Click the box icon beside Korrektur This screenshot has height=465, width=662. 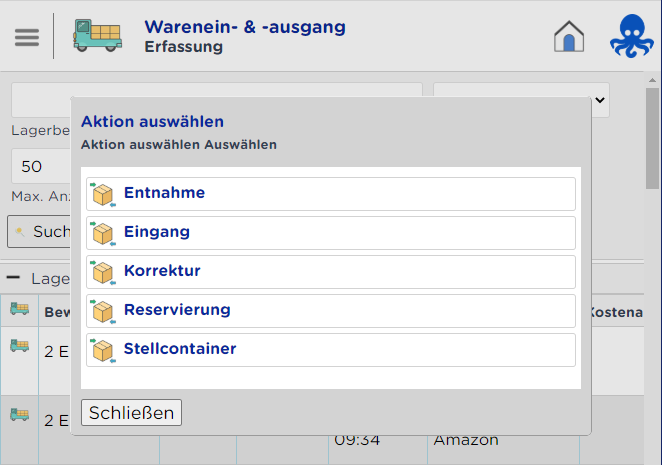coord(103,272)
